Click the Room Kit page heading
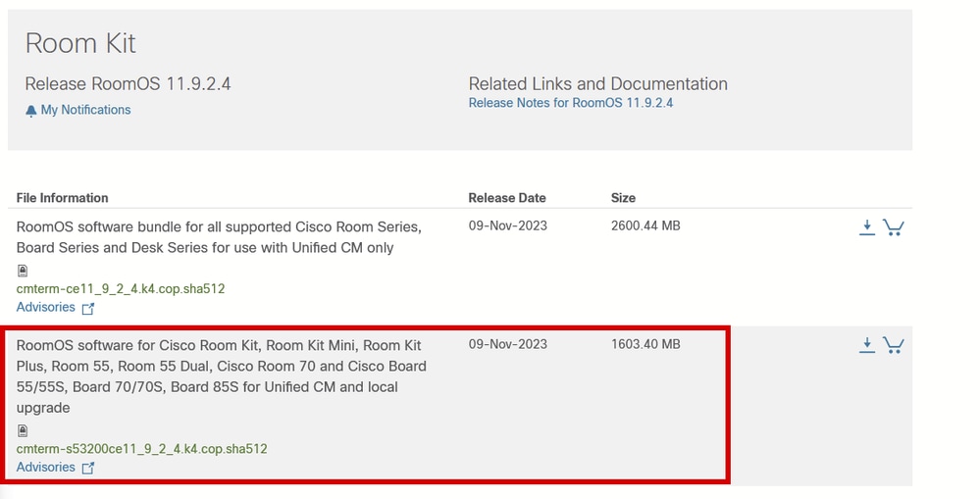The width and height of the screenshot is (980, 499). tap(80, 43)
